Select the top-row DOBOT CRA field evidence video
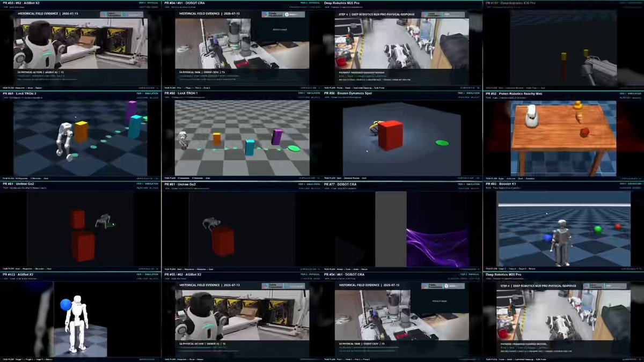 pyautogui.click(x=241, y=45)
